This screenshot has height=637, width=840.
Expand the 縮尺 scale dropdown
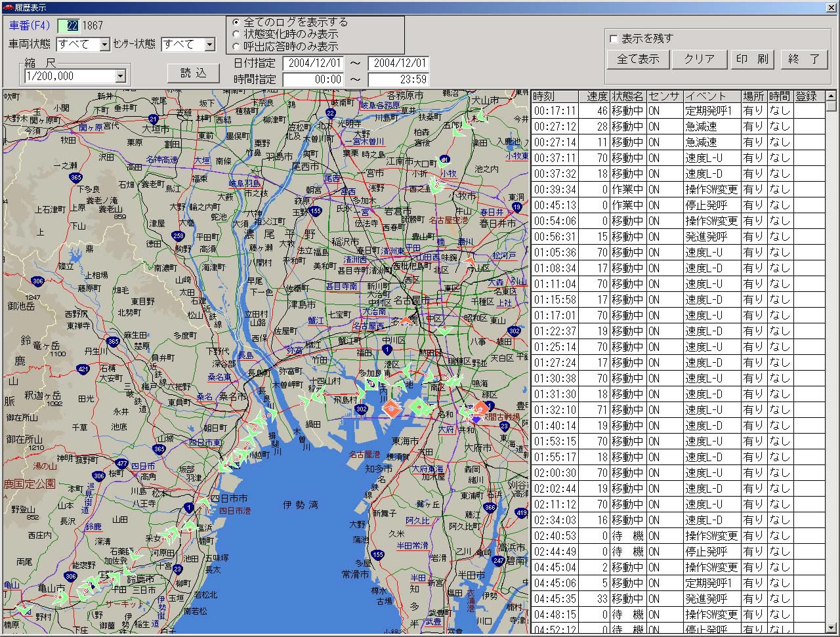point(120,76)
